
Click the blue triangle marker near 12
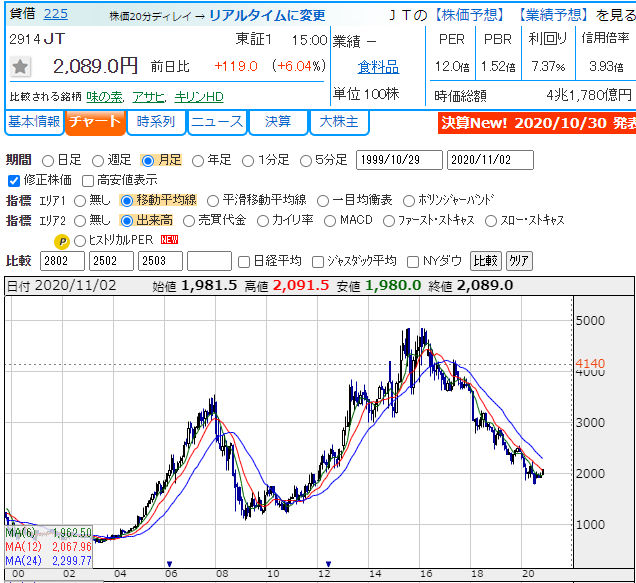click(x=329, y=564)
